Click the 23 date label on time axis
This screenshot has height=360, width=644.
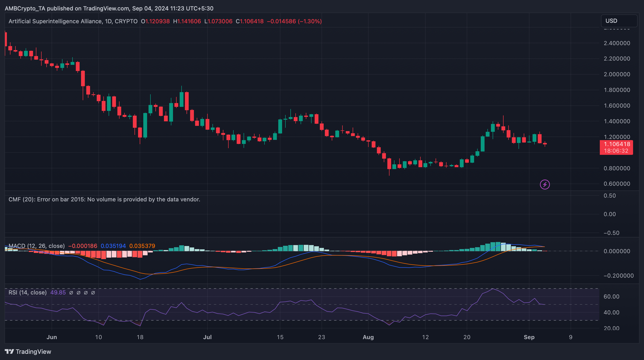tap(322, 337)
